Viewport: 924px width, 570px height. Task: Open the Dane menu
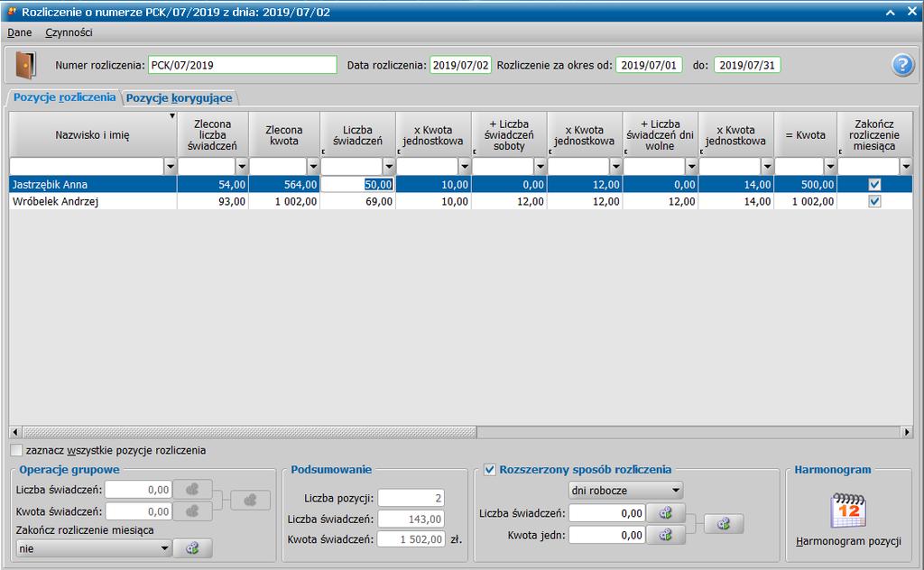click(x=20, y=32)
